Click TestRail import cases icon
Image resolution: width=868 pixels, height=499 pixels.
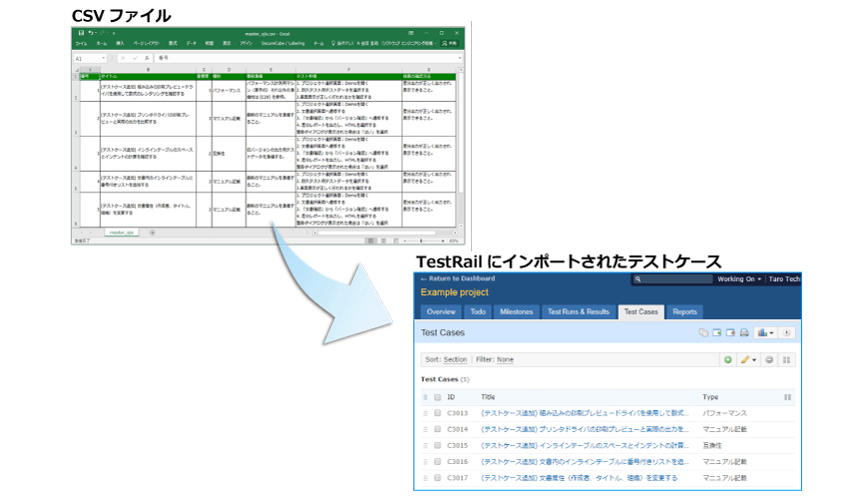click(x=717, y=333)
